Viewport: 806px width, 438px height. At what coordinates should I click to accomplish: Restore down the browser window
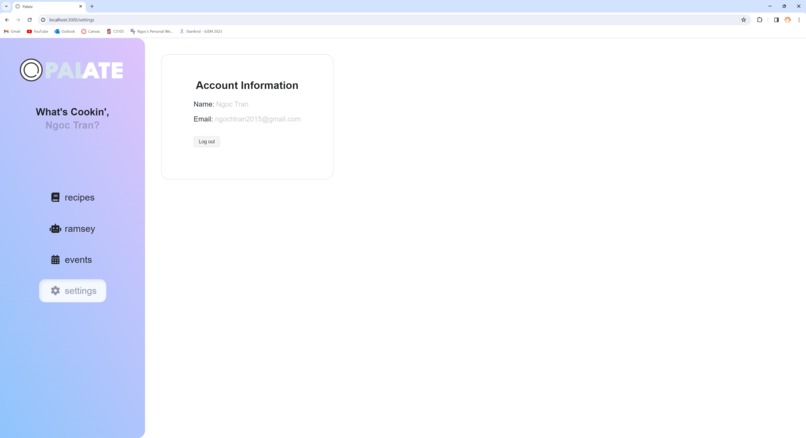click(784, 6)
